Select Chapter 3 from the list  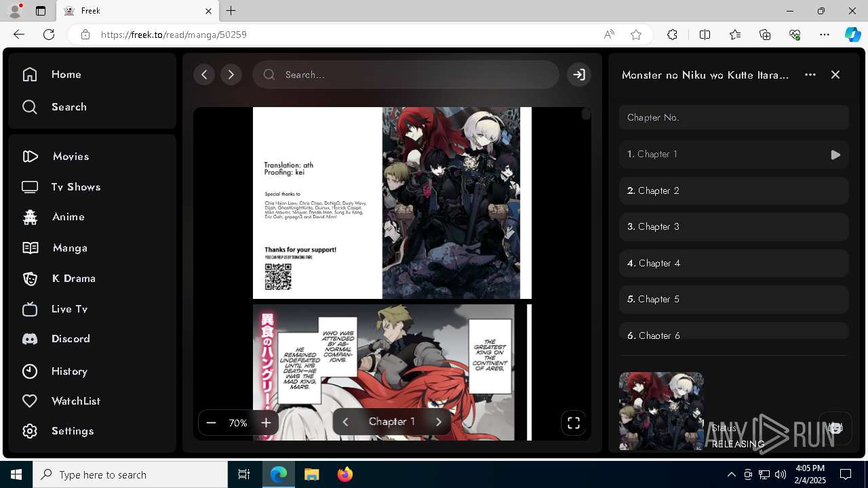(734, 226)
